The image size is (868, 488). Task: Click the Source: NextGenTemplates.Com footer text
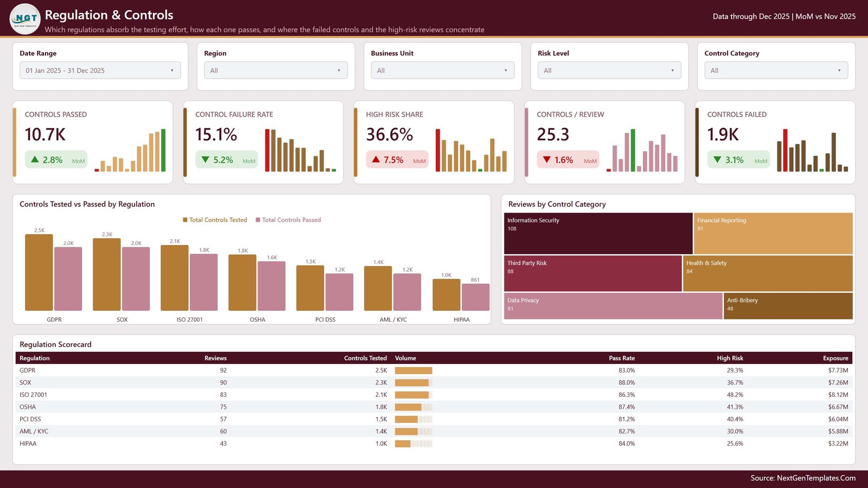click(803, 478)
